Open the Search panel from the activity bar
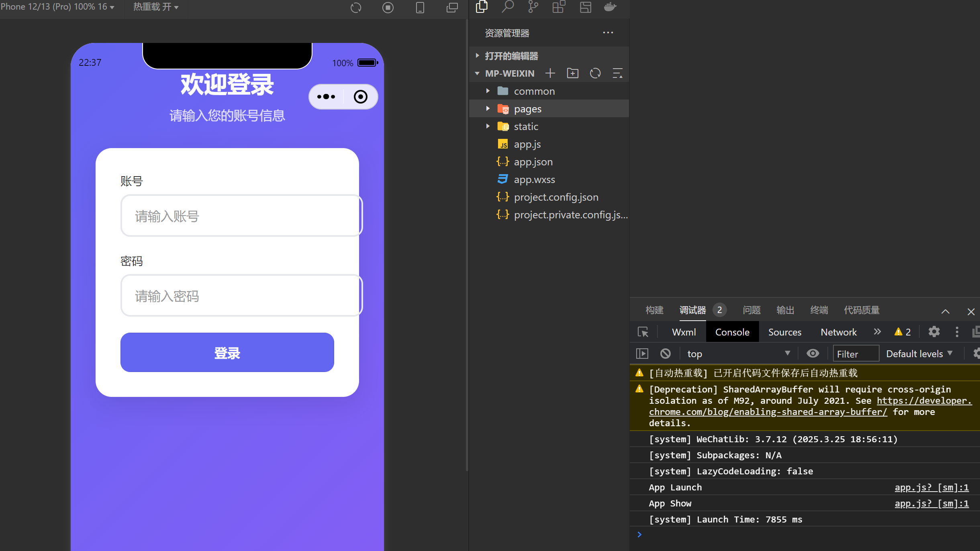980x551 pixels. point(508,7)
